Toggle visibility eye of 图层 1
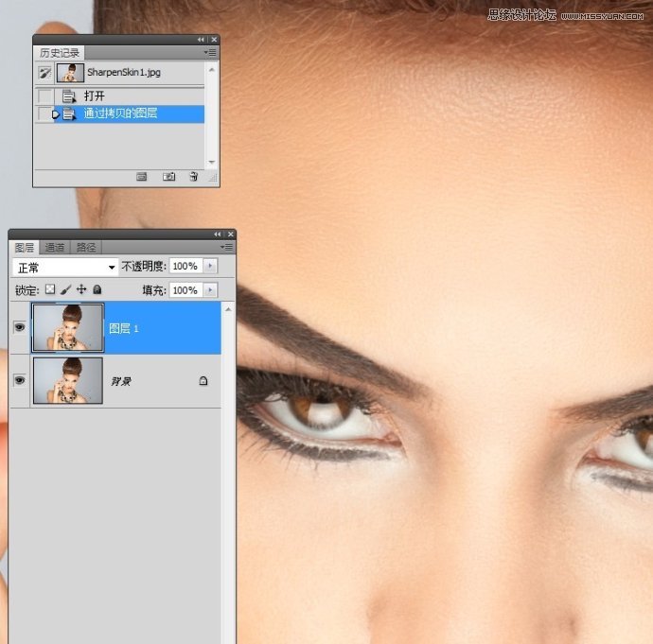Viewport: 653px width, 644px height. point(20,328)
